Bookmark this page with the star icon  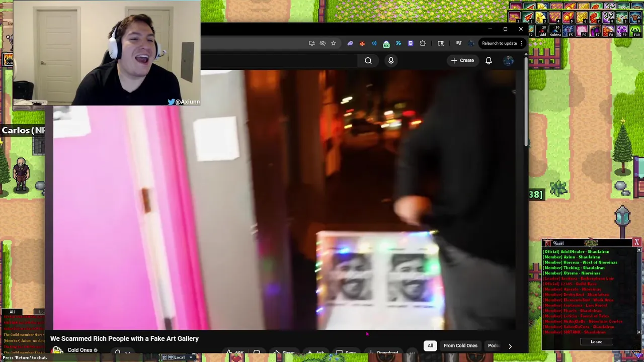click(333, 43)
